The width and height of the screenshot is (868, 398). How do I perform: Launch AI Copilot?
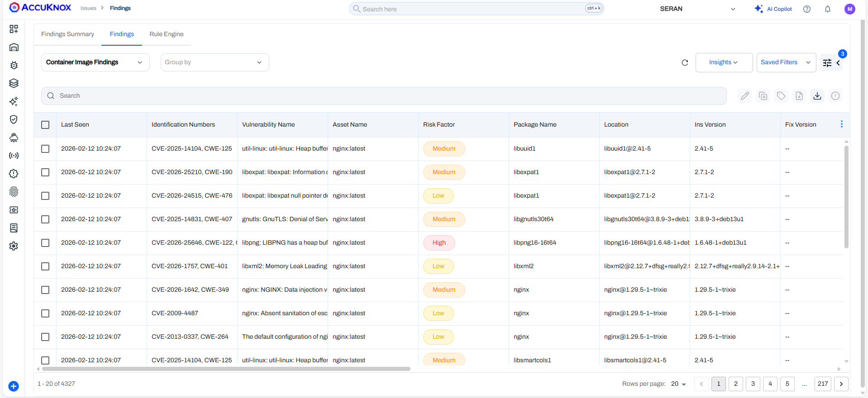773,9
